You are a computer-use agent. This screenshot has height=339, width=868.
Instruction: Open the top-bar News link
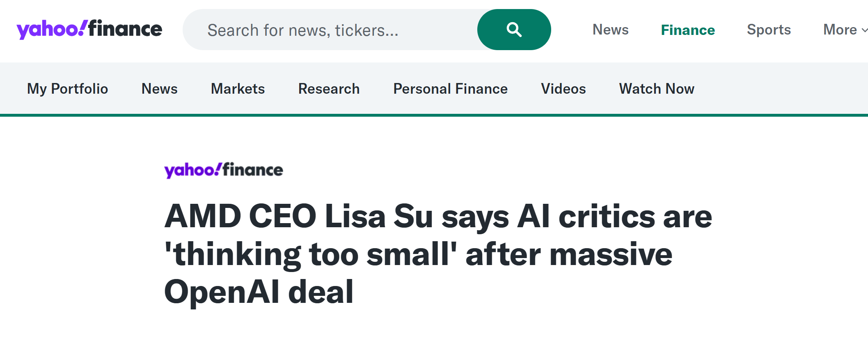(x=610, y=30)
